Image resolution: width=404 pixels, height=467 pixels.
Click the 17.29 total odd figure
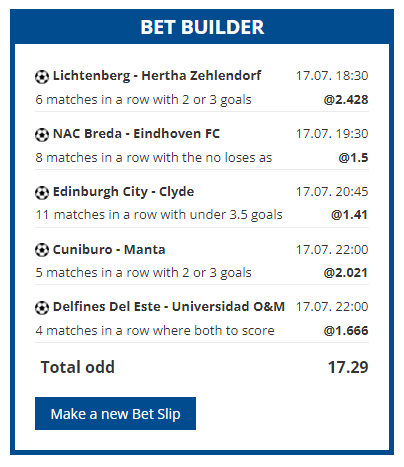point(348,367)
